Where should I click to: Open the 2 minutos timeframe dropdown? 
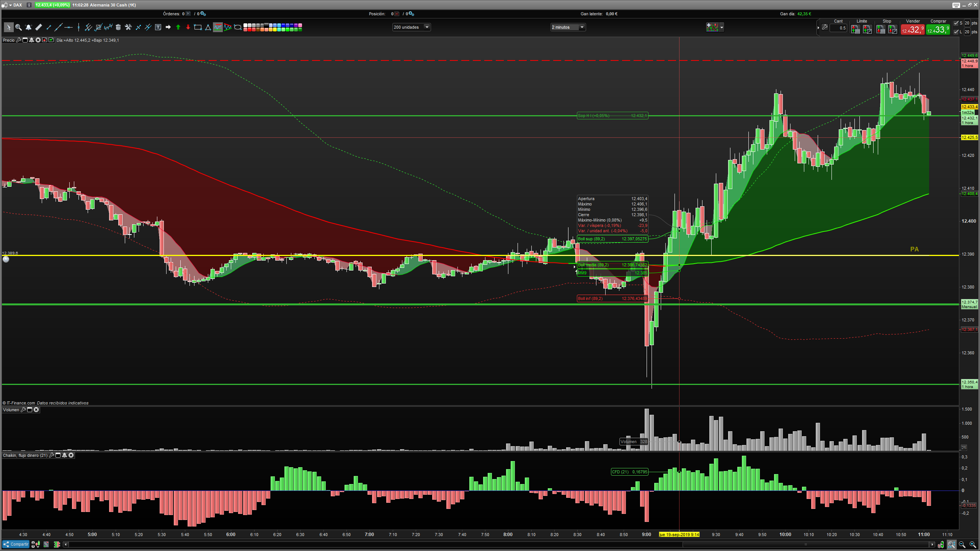coord(582,27)
